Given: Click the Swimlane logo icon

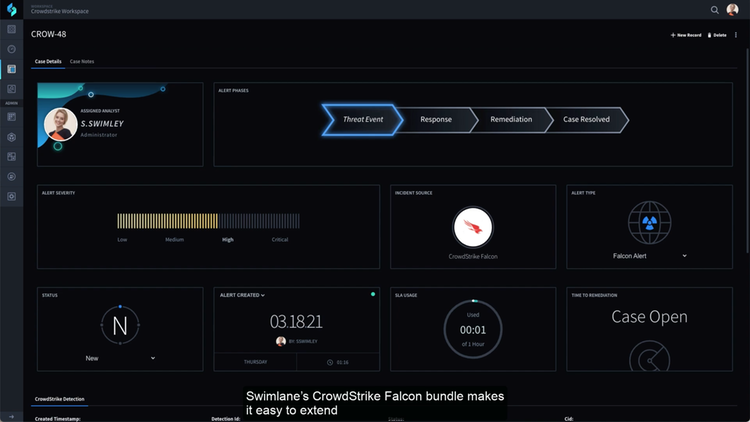Looking at the screenshot, I should [x=11, y=10].
